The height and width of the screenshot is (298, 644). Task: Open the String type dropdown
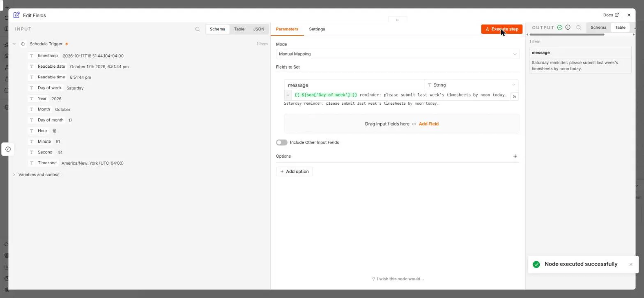(x=471, y=85)
